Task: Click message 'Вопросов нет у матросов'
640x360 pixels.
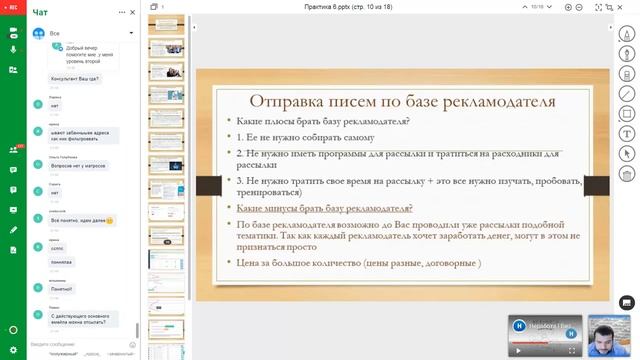Action: point(78,166)
